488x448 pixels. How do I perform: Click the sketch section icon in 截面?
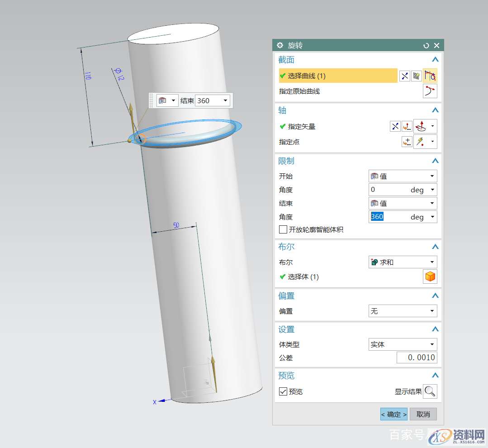(417, 76)
